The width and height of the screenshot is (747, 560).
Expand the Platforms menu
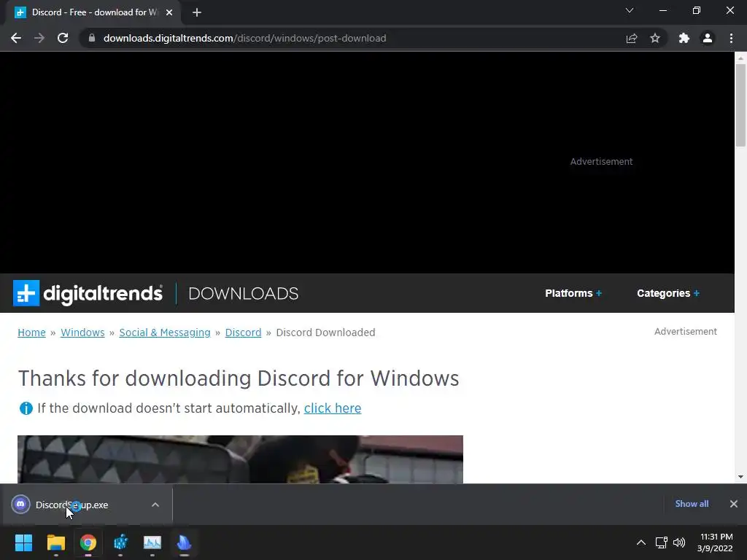pos(573,293)
